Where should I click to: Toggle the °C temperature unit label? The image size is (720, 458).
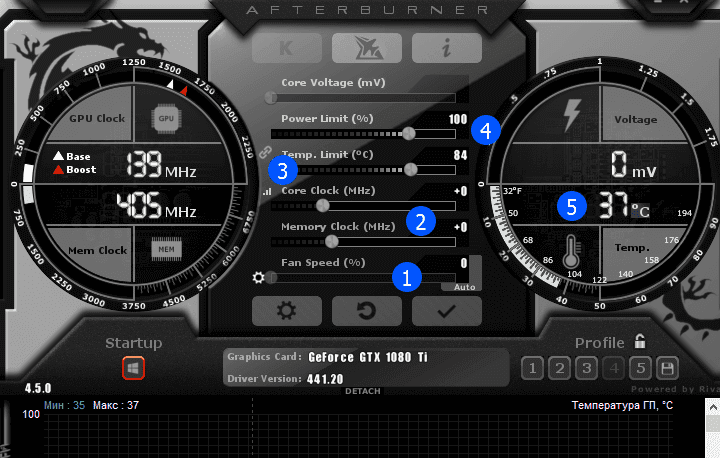tap(640, 210)
